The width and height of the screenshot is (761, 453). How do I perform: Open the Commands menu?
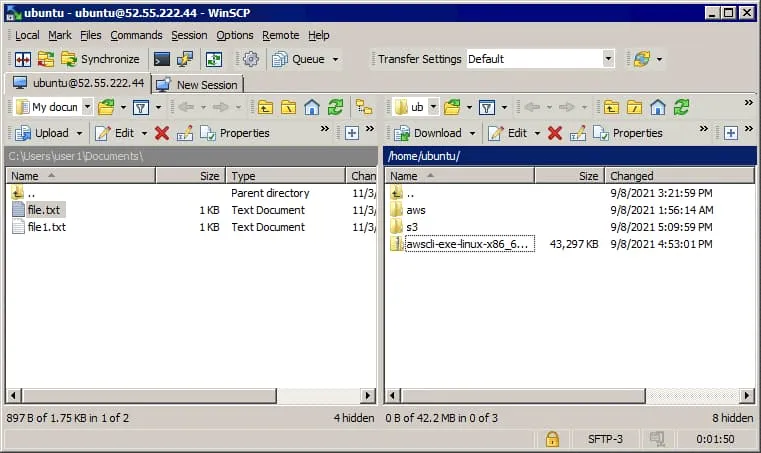click(136, 35)
